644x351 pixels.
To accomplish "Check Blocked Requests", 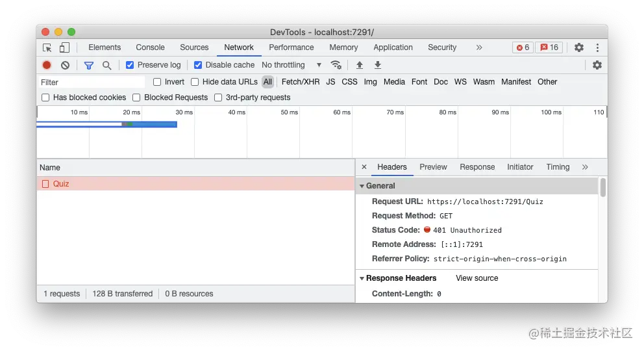I will click(x=136, y=97).
